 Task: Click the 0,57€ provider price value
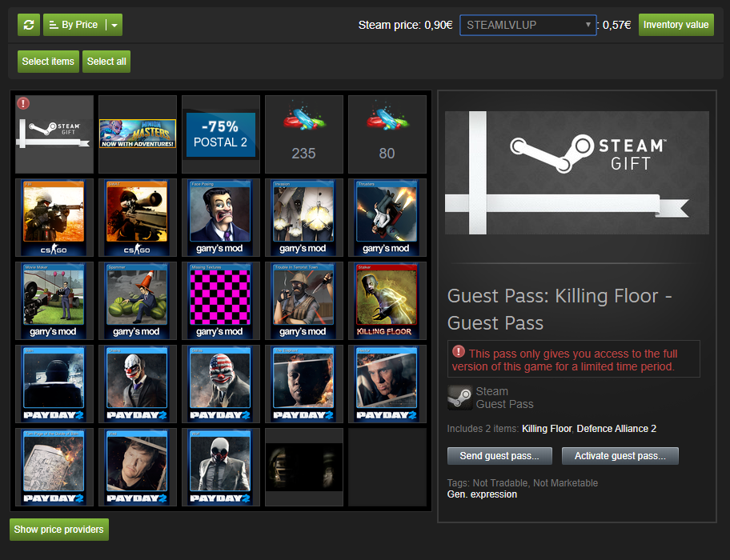tap(616, 25)
